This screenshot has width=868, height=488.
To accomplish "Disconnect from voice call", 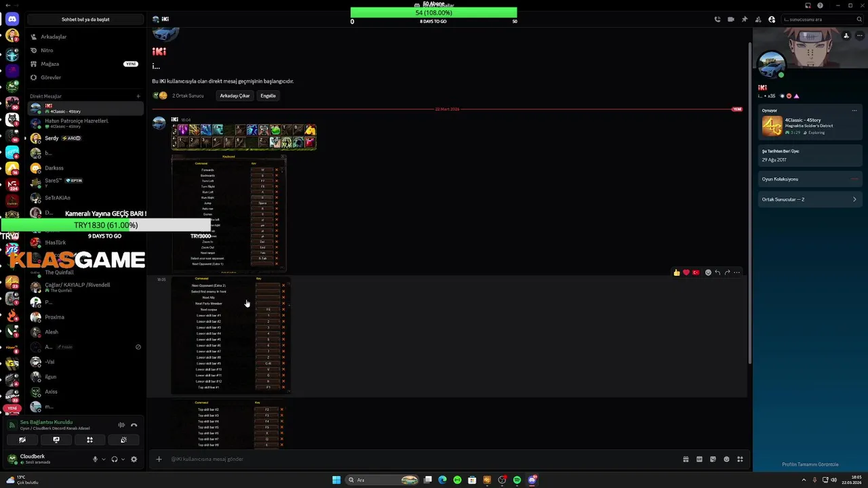I will coord(134,425).
